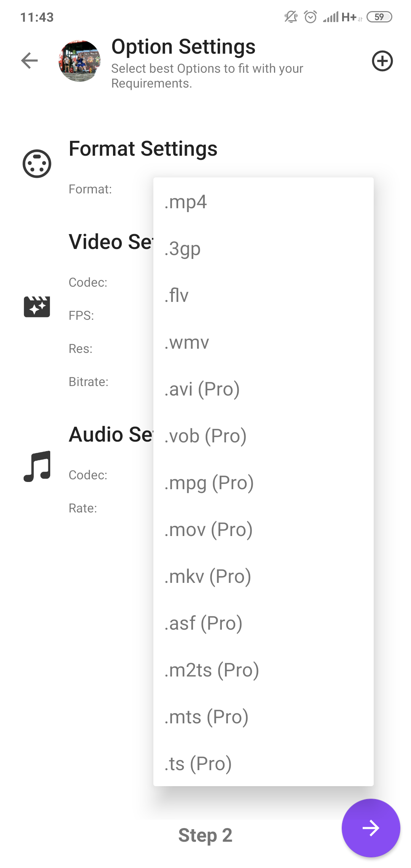Choose .wmv from format list
This screenshot has width=411, height=868.
pyautogui.click(x=263, y=342)
